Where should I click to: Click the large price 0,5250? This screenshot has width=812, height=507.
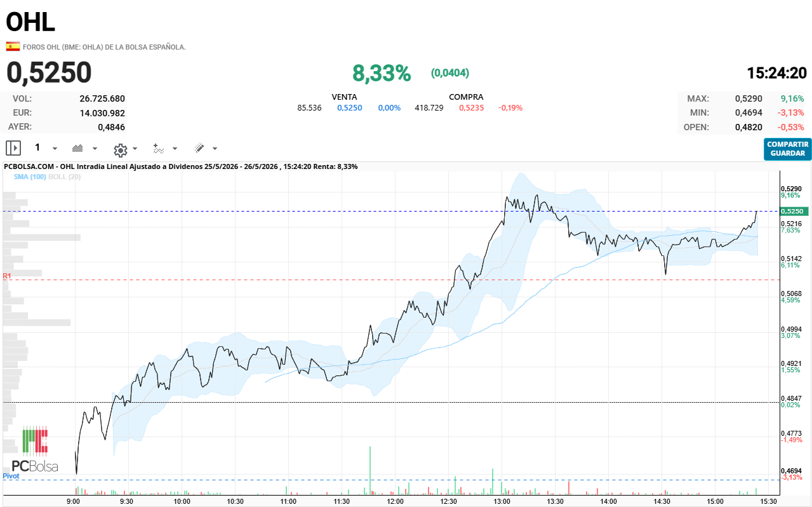click(49, 72)
